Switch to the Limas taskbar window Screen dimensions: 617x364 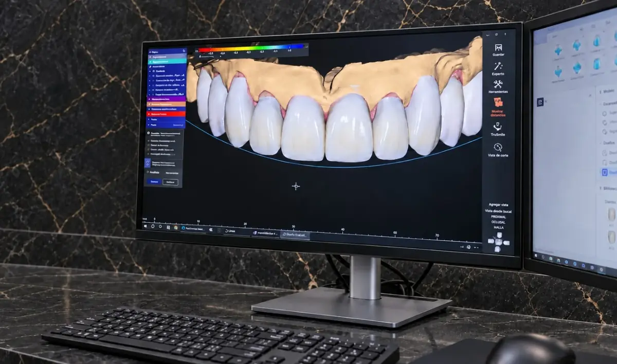(237, 231)
